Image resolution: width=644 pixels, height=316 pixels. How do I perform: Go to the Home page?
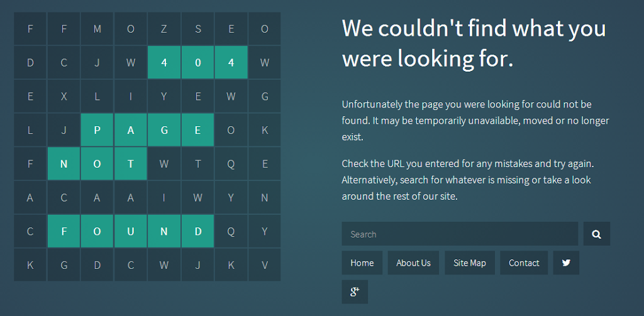[x=362, y=263]
